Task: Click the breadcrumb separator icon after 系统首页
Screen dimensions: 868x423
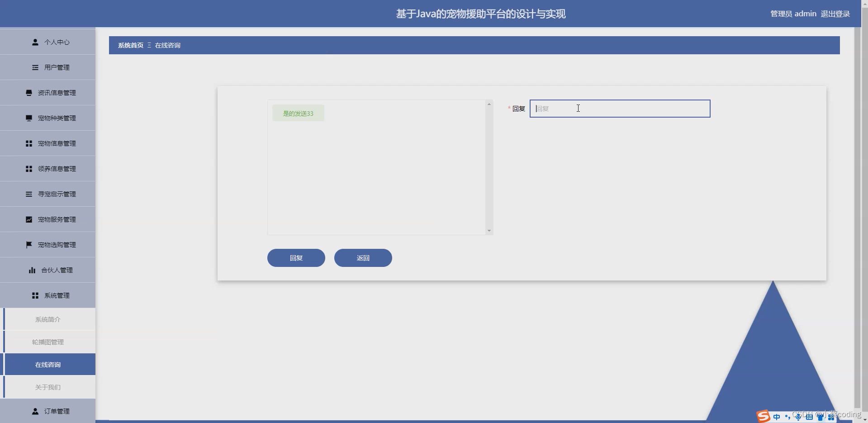Action: (149, 45)
